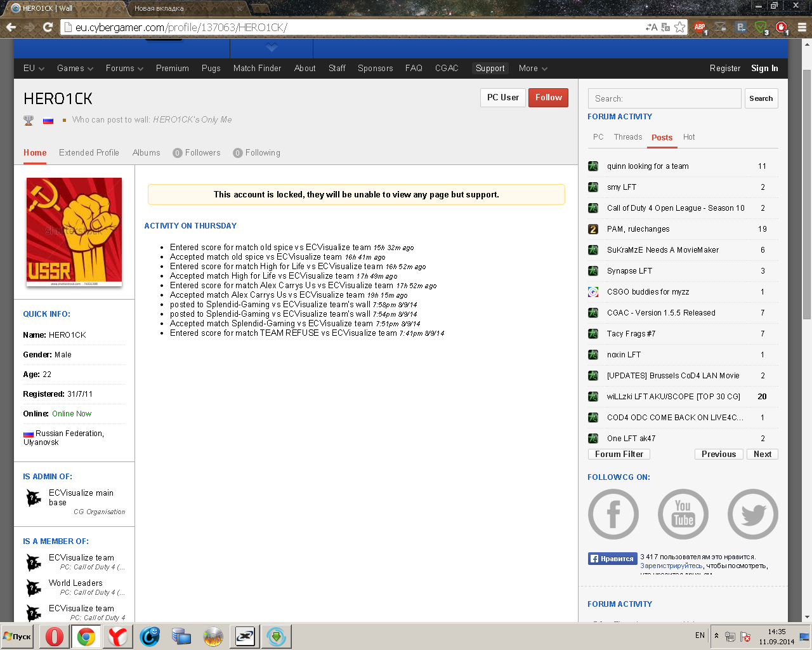Switch to Chrome in the taskbar
Screen dimensions: 812x650
pyautogui.click(x=86, y=636)
